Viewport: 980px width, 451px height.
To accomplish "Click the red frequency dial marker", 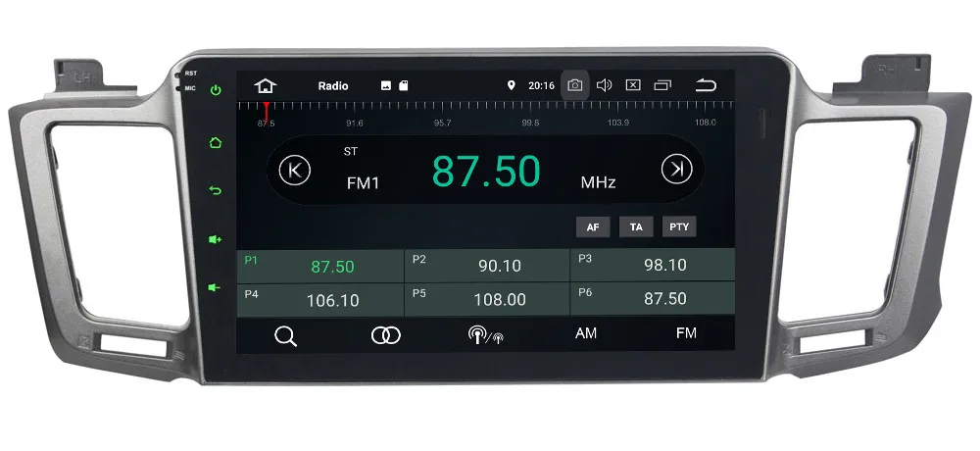I will coord(267,111).
